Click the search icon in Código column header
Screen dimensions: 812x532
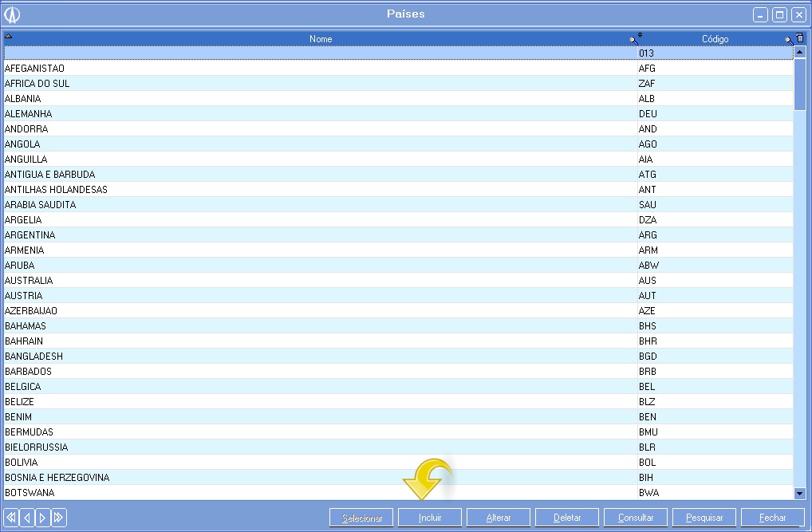pyautogui.click(x=788, y=39)
